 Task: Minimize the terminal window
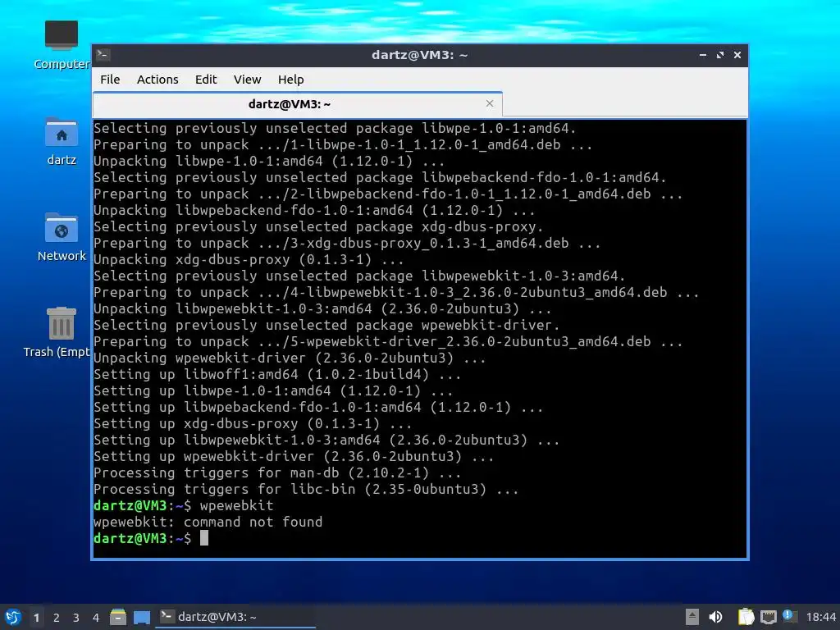pos(703,55)
